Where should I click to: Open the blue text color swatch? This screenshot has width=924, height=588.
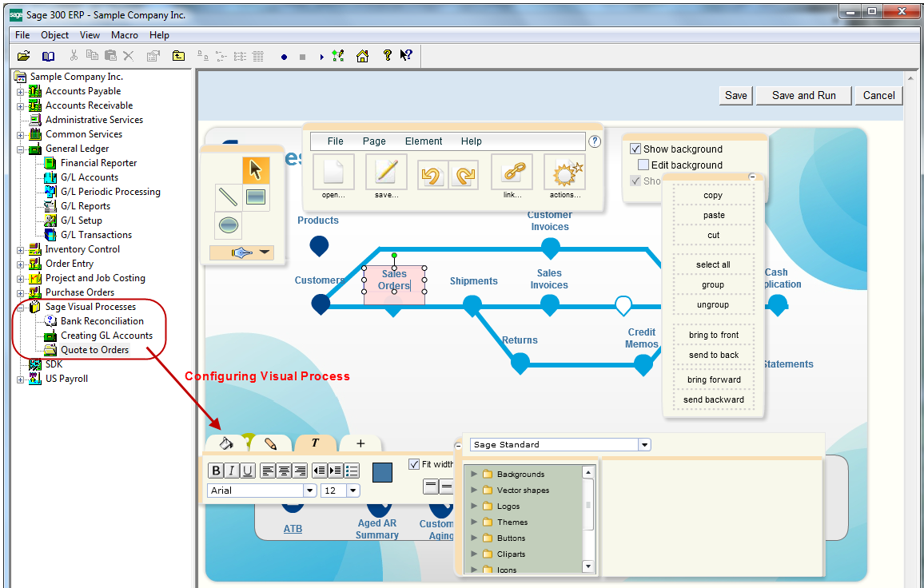click(x=382, y=472)
